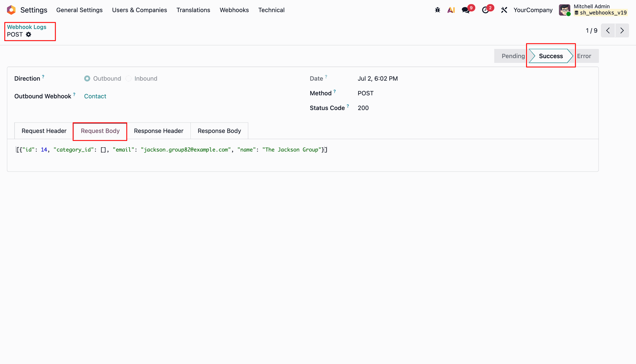Open the AI assistant icon

(x=451, y=10)
